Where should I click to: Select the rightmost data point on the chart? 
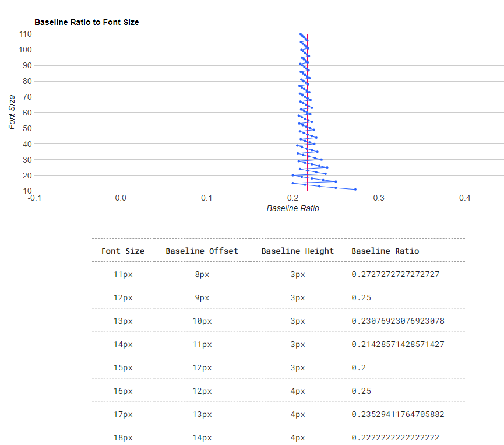pyautogui.click(x=355, y=189)
